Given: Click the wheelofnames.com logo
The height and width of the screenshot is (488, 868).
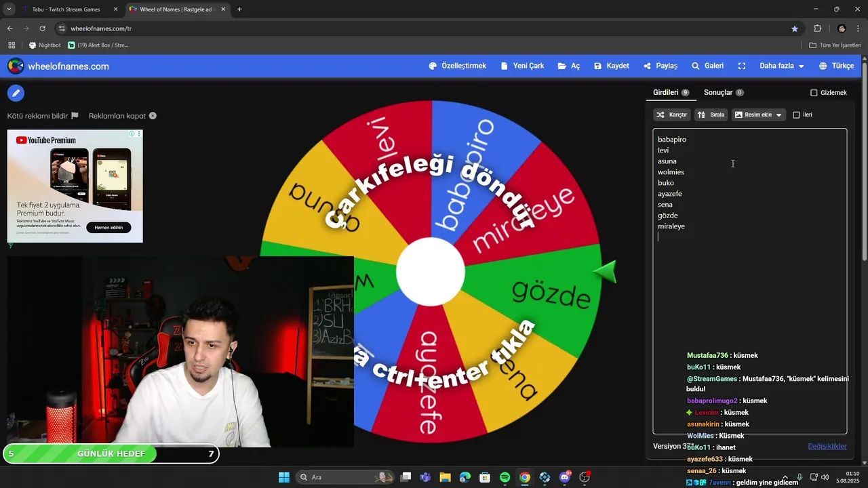Looking at the screenshot, I should point(58,66).
